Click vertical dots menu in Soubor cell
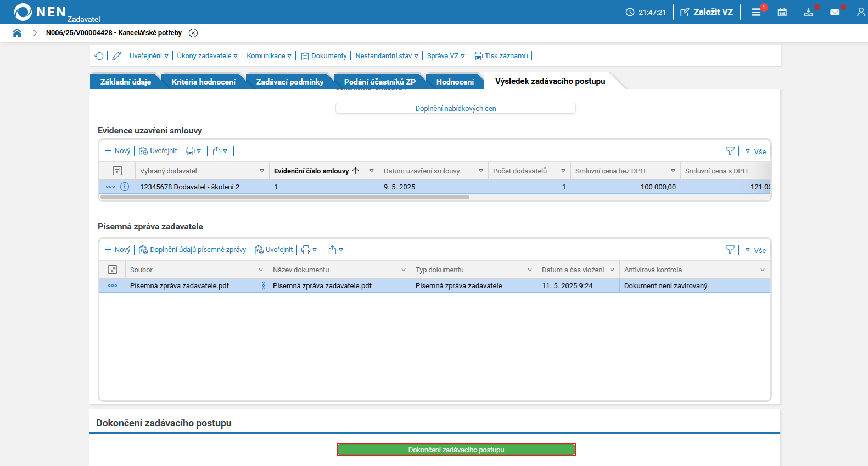Viewport: 868px width, 466px height. pyautogui.click(x=264, y=285)
